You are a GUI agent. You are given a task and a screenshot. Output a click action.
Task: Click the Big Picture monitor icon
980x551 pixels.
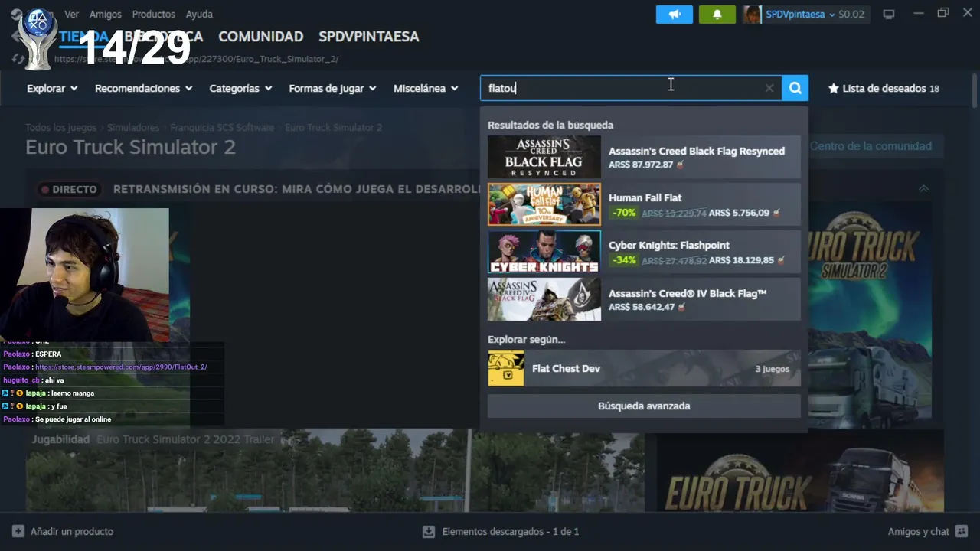889,14
